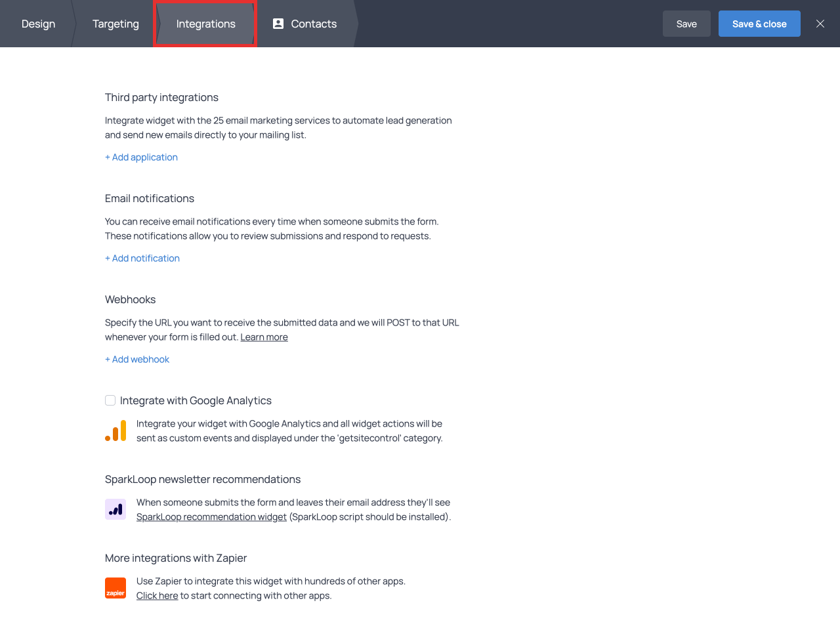Open the SparkLoop recommendation widget link

(211, 517)
